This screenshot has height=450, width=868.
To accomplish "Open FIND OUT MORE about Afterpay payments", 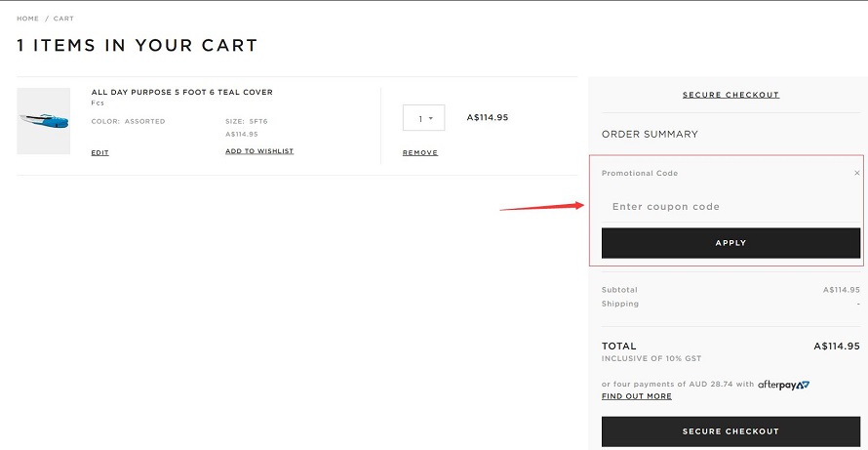I will [x=637, y=396].
